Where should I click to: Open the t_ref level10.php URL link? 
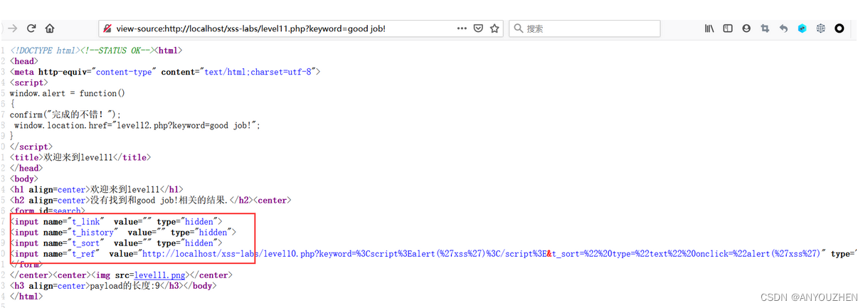pyautogui.click(x=482, y=253)
